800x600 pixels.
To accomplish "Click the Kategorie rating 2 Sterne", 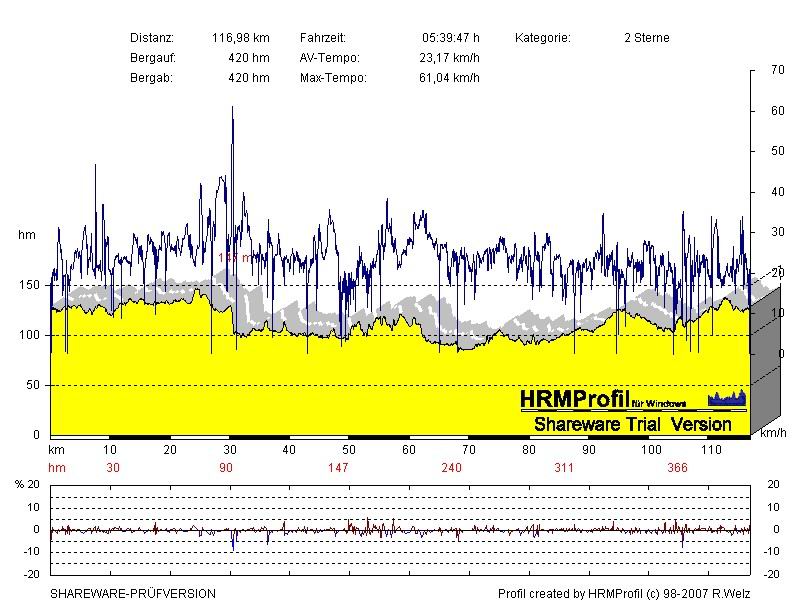I will click(x=646, y=38).
